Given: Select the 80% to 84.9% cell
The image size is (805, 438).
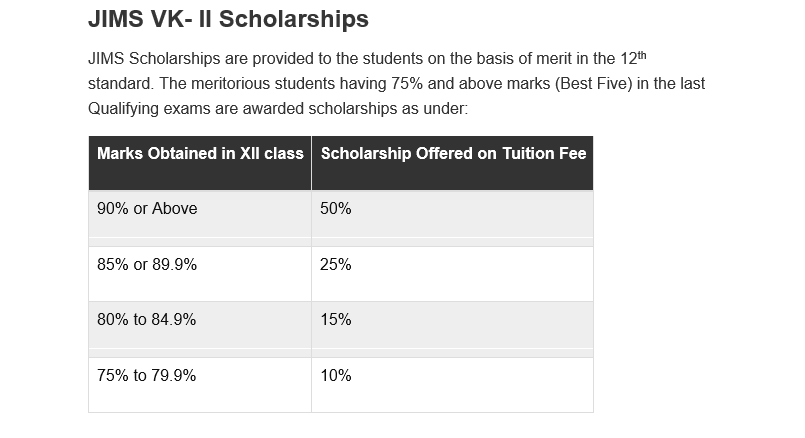Looking at the screenshot, I should tap(146, 320).
